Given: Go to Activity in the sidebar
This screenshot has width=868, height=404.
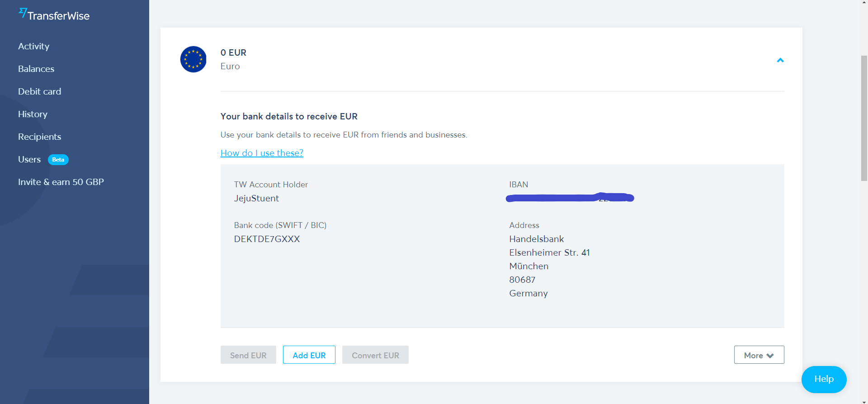Looking at the screenshot, I should [x=34, y=46].
